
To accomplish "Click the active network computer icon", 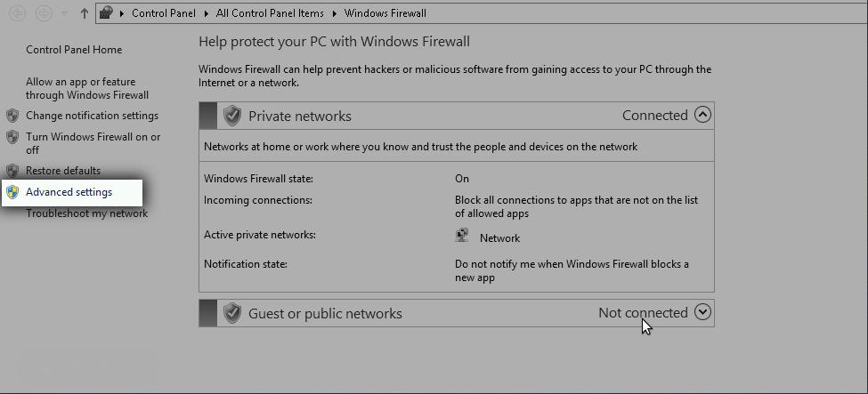I will (462, 236).
